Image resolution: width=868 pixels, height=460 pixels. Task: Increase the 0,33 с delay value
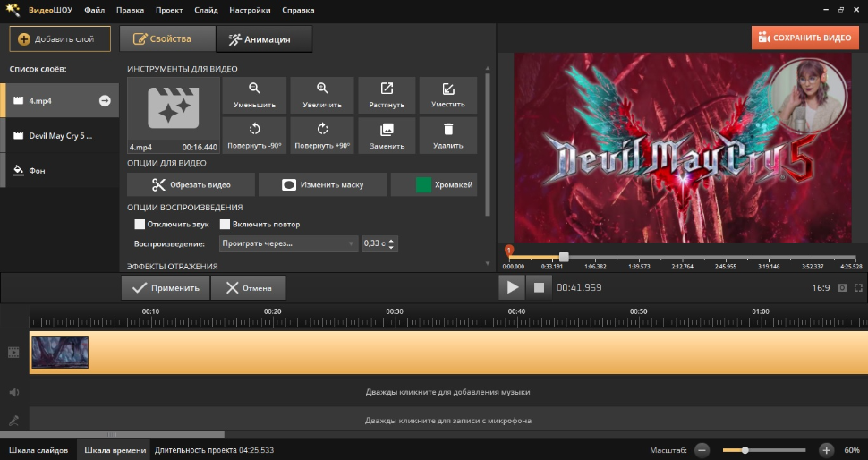pos(391,240)
